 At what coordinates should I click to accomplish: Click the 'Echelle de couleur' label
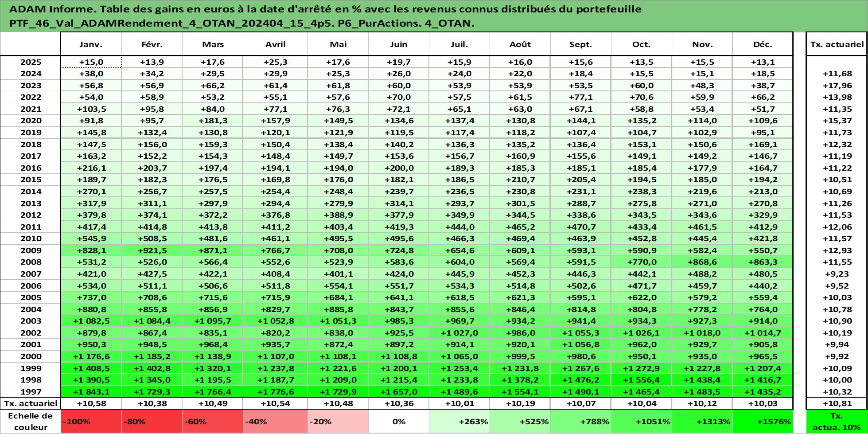(x=31, y=422)
